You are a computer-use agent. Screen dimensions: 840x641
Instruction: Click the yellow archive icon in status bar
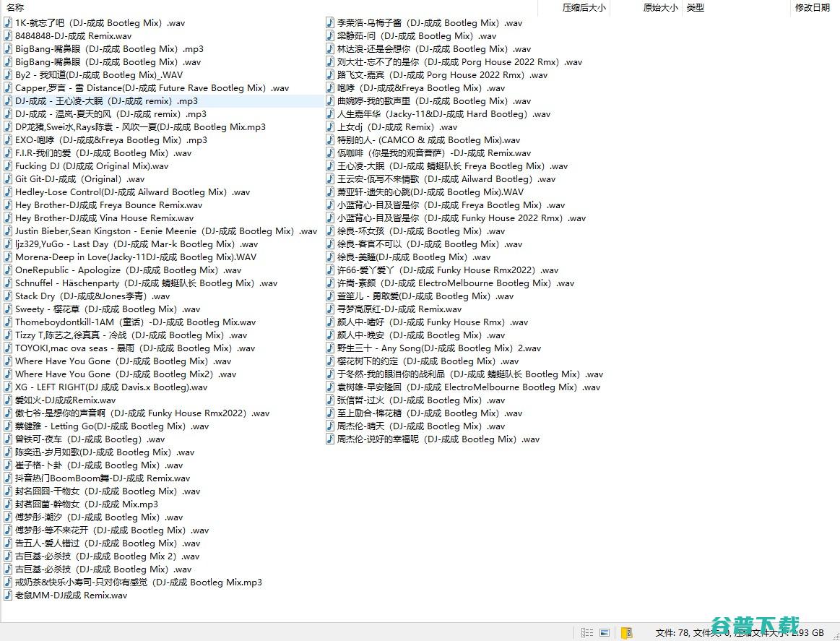tap(626, 633)
